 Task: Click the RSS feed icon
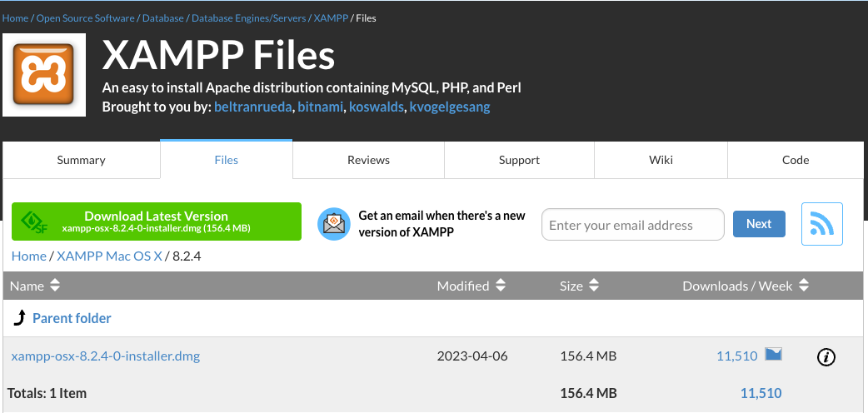point(821,224)
